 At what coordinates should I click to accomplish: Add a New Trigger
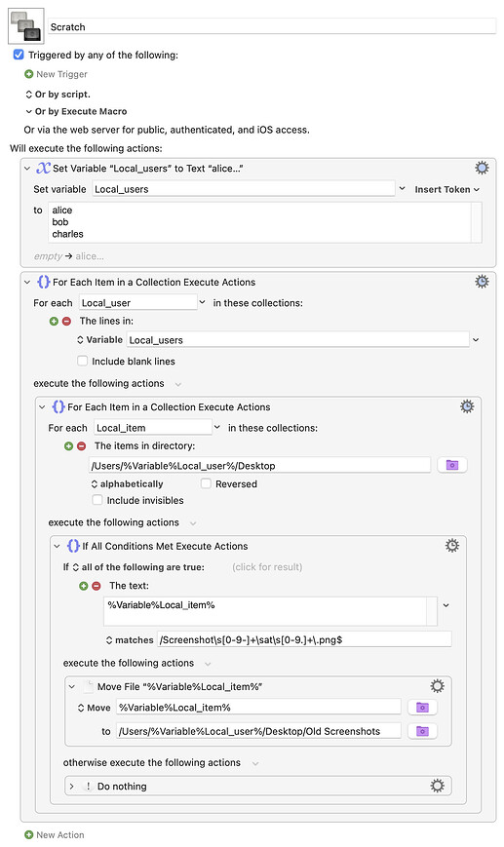(56, 74)
